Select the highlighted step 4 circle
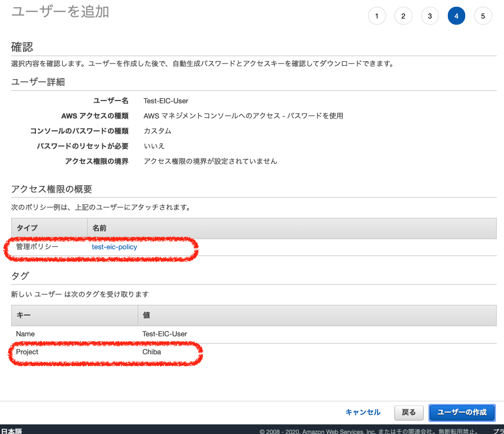The width and height of the screenshot is (504, 434). tap(456, 16)
